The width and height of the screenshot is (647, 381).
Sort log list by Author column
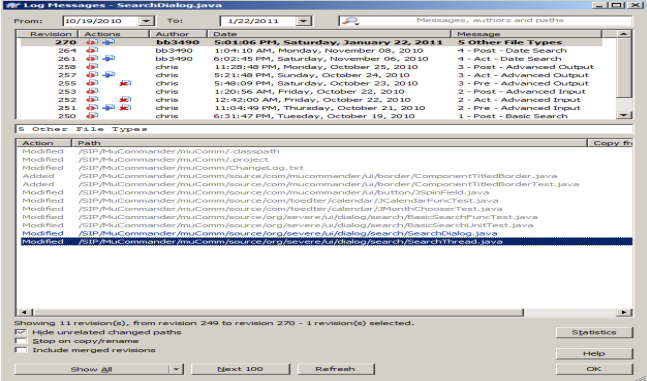178,34
